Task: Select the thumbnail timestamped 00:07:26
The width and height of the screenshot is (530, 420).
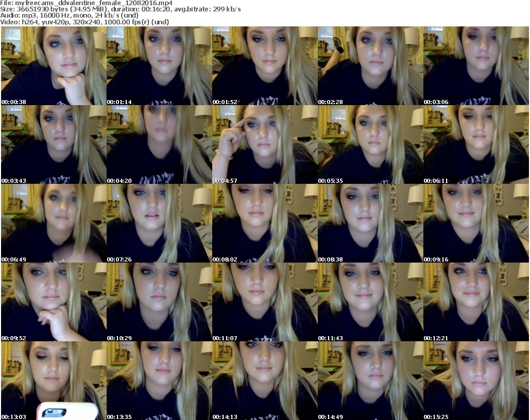Action: [159, 224]
